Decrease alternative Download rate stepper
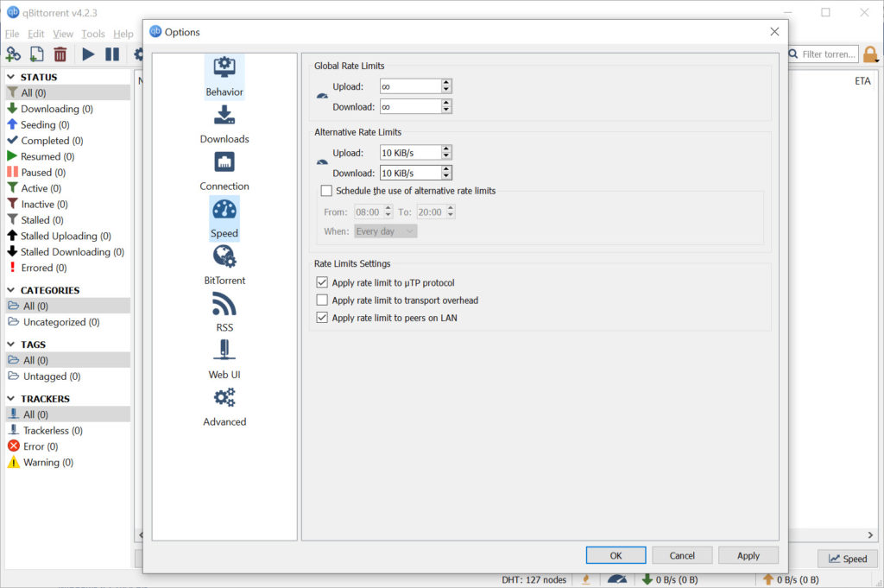This screenshot has width=884, height=588. [446, 176]
